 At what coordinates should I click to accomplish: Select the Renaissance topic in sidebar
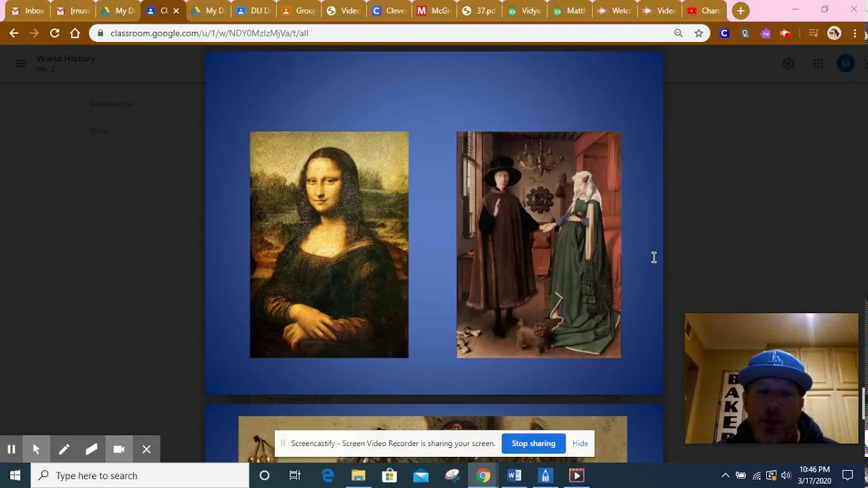click(111, 104)
